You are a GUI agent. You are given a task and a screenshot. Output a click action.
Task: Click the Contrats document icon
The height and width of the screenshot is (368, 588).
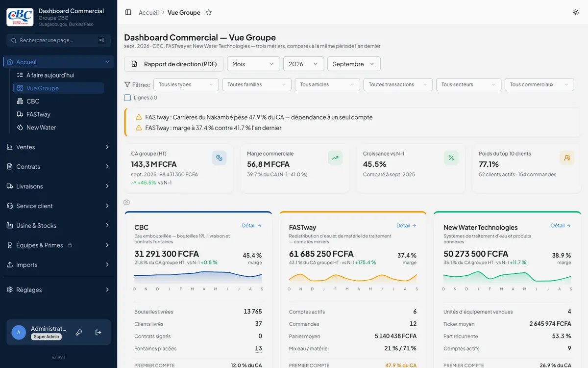coord(10,166)
